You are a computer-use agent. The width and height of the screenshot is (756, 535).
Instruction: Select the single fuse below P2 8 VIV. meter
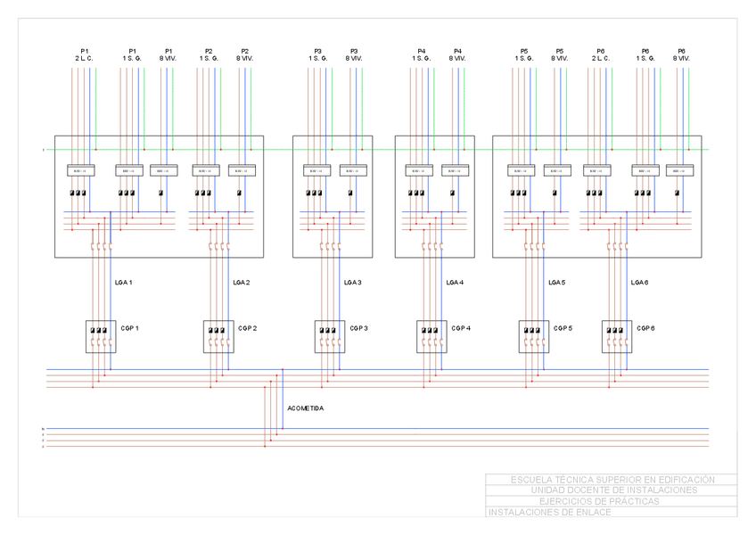pyautogui.click(x=241, y=193)
